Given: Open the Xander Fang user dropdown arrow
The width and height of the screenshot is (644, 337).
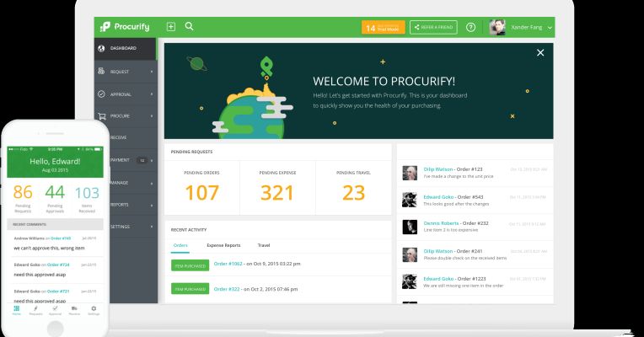Looking at the screenshot, I should [550, 28].
